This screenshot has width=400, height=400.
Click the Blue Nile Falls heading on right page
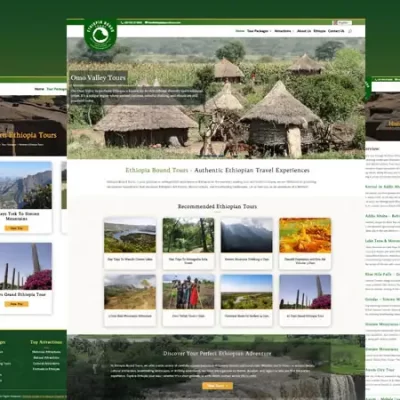(382, 274)
